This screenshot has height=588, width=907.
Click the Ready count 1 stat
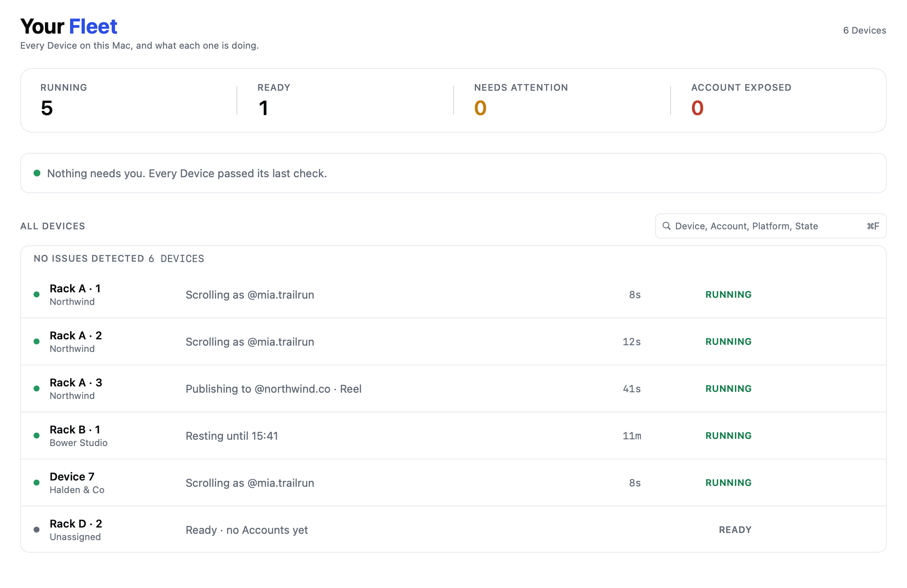pos(263,108)
